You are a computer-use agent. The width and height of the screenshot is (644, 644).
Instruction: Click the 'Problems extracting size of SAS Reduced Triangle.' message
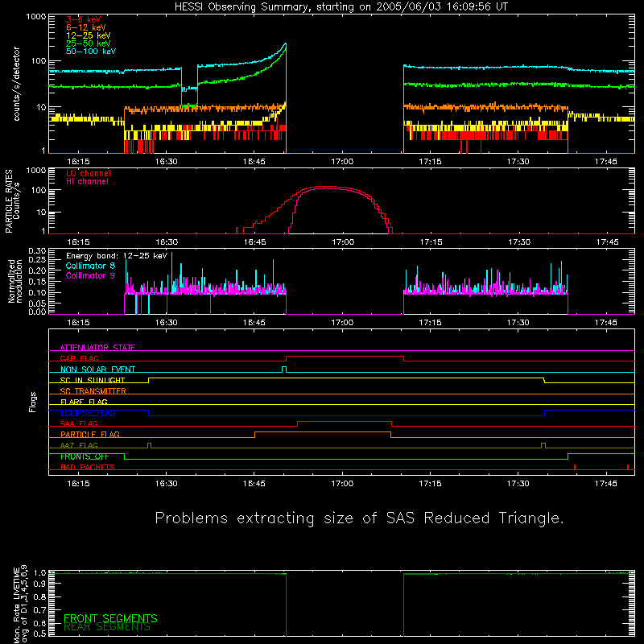coord(360,518)
